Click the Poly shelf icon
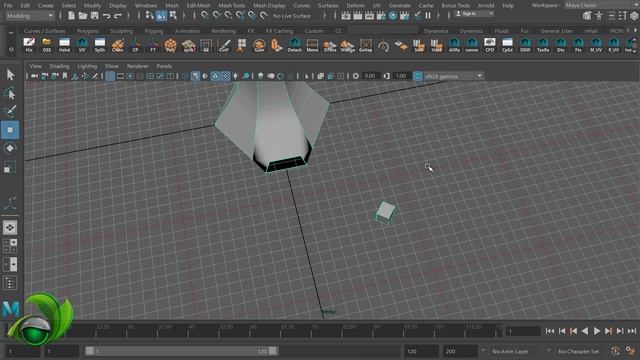Viewport: 640px width, 360px height. point(171,45)
